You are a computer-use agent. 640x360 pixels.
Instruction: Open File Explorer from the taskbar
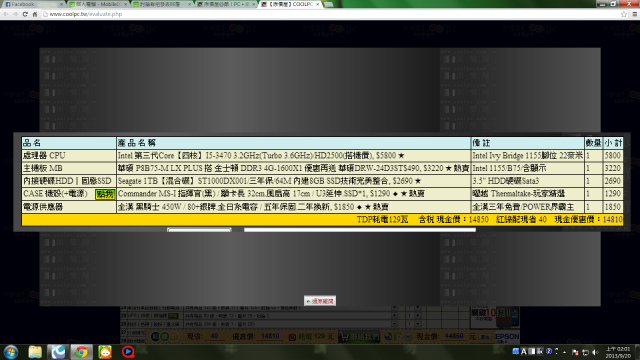point(35,352)
